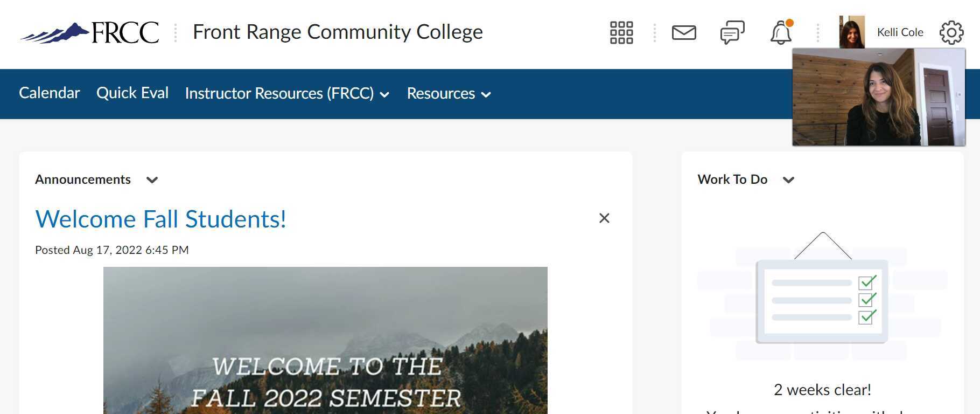Open the email messages icon

pos(683,32)
